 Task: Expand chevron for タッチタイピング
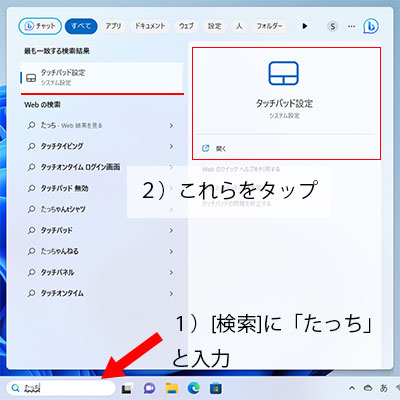[x=171, y=146]
